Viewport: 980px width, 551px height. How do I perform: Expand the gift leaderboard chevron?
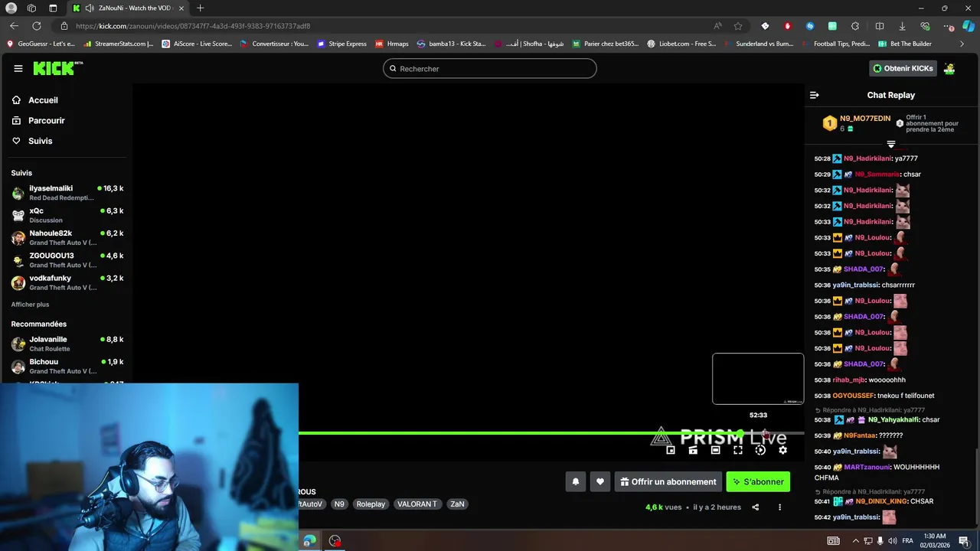pyautogui.click(x=890, y=144)
